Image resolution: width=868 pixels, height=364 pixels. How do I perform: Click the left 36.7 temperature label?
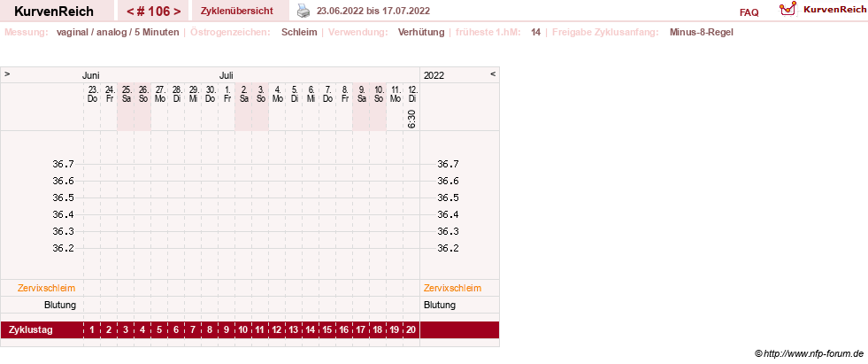[x=63, y=164]
